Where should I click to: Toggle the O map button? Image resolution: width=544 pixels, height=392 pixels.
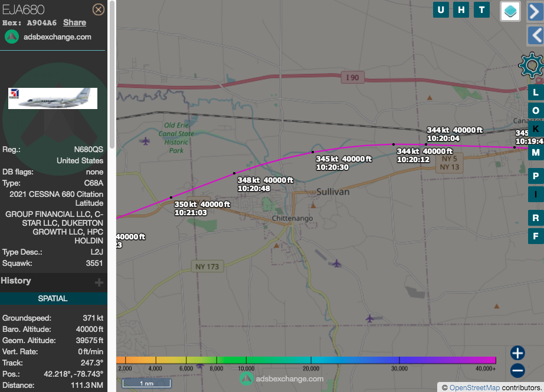click(x=536, y=111)
